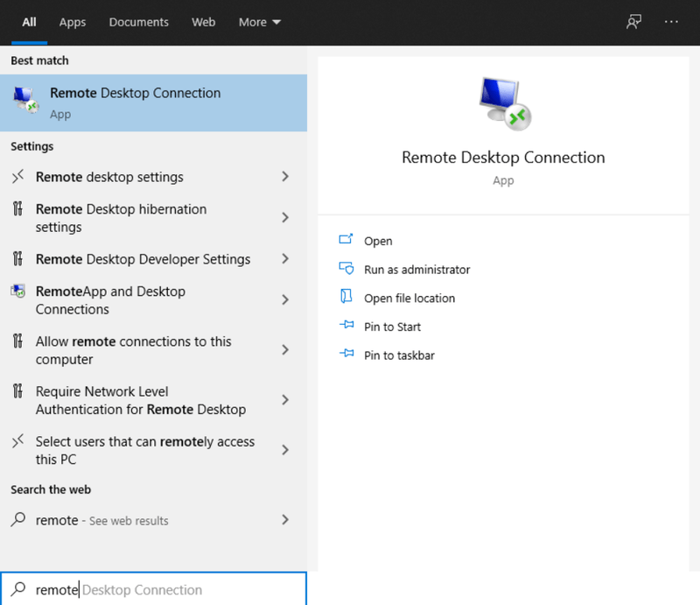Switch to the Apps tab
The image size is (700, 605).
click(x=72, y=22)
